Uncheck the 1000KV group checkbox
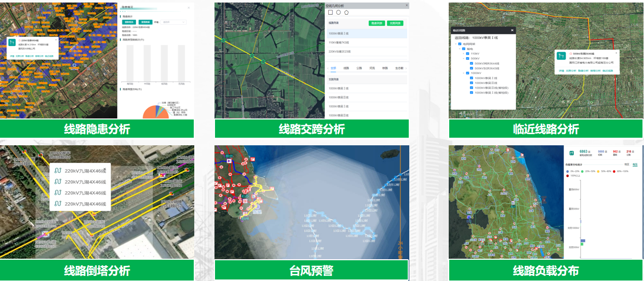This screenshot has height=281, width=644. point(467,73)
